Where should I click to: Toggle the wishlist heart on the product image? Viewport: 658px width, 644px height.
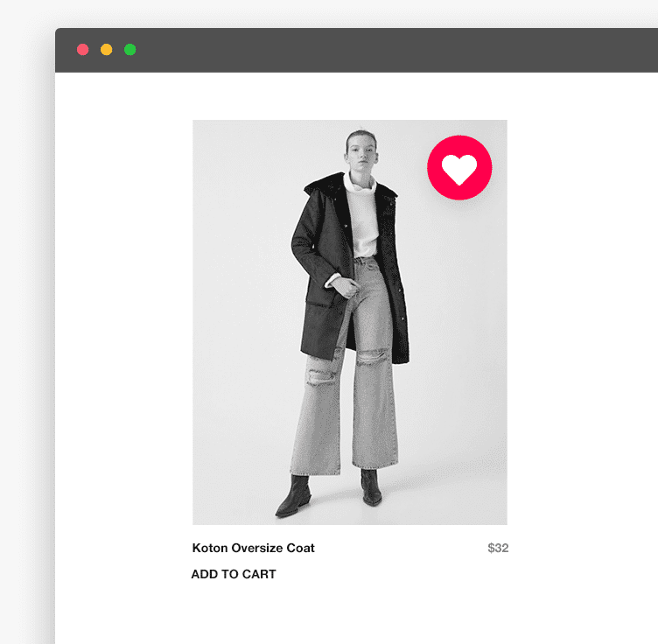click(459, 167)
